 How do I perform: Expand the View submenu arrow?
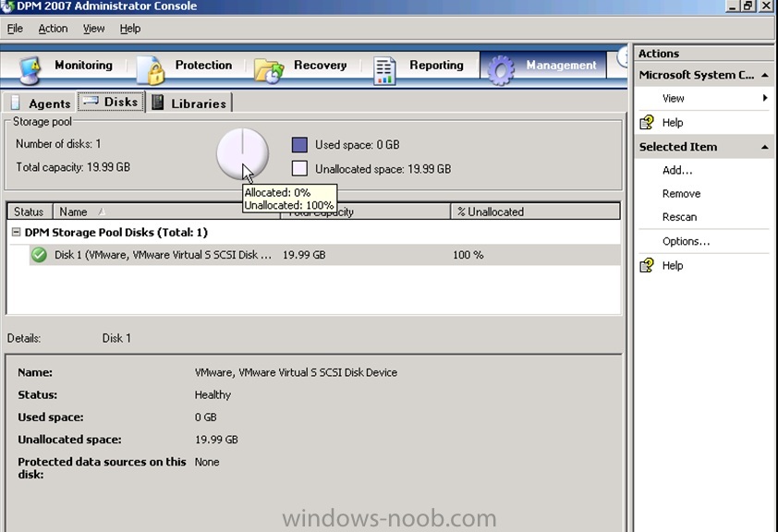tap(765, 98)
